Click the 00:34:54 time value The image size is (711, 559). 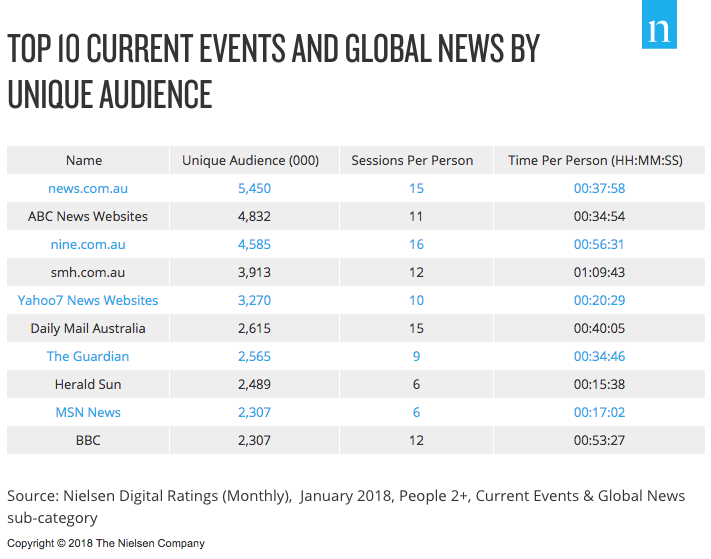(599, 217)
